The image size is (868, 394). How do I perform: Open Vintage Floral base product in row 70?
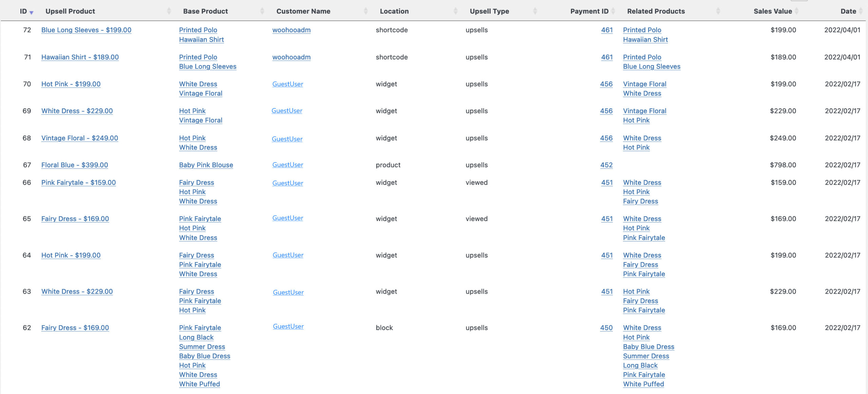pos(201,93)
